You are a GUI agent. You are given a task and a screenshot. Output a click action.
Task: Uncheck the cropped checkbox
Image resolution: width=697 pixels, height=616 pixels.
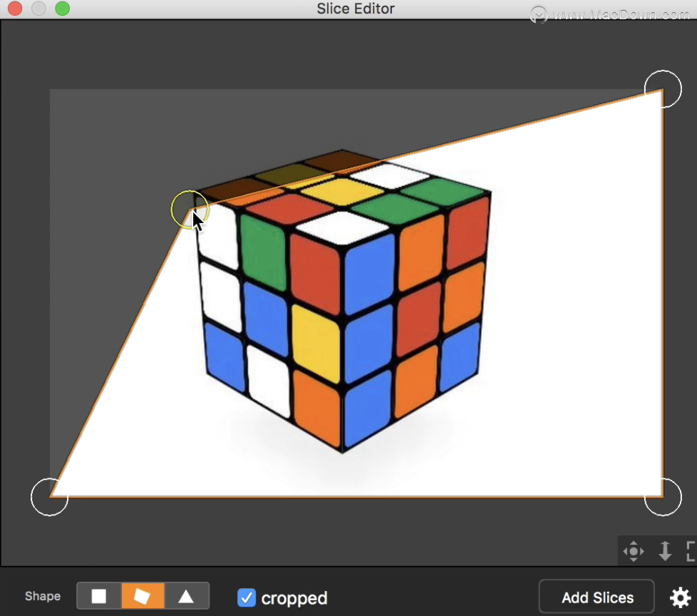click(x=247, y=597)
